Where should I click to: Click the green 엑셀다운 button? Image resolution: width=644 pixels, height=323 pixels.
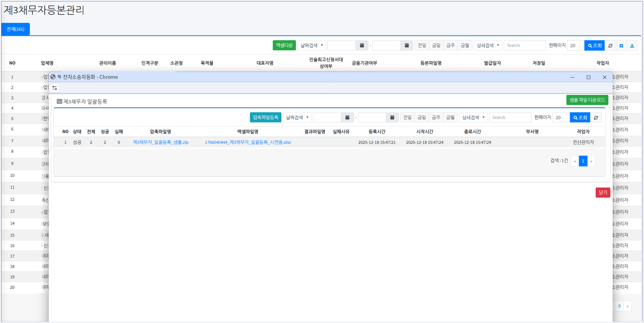(x=284, y=46)
